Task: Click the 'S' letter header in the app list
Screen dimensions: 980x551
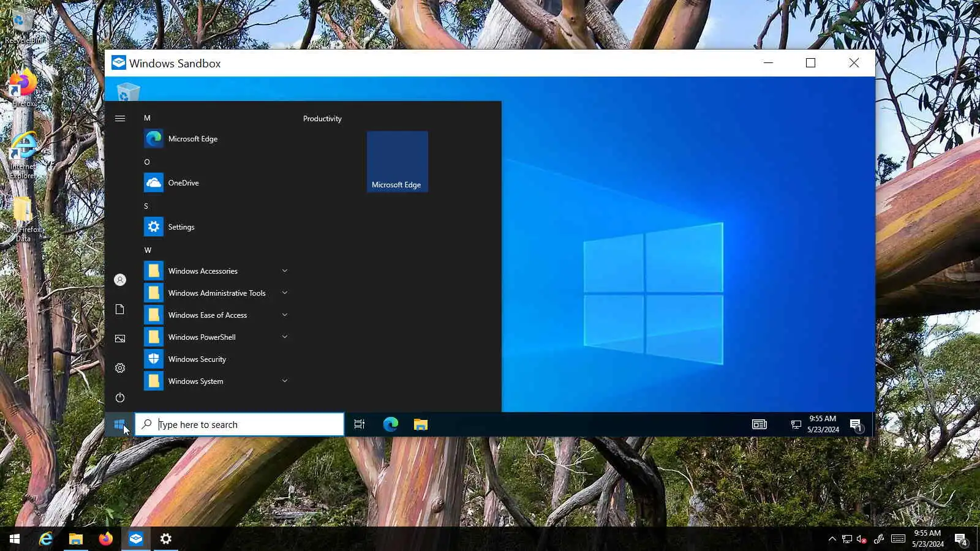Action: (146, 206)
